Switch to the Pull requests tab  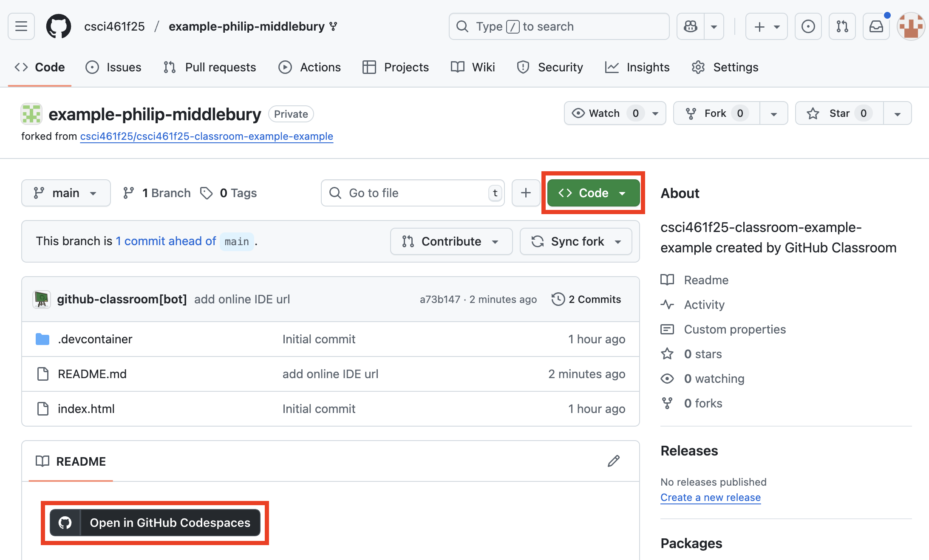[x=210, y=67]
